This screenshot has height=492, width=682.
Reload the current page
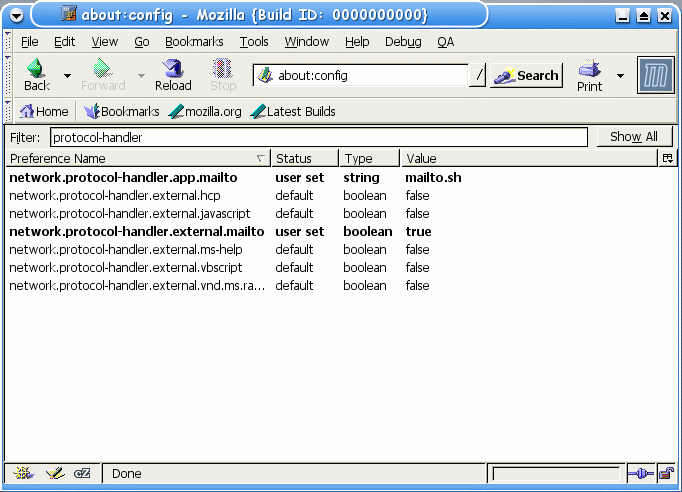tap(173, 75)
